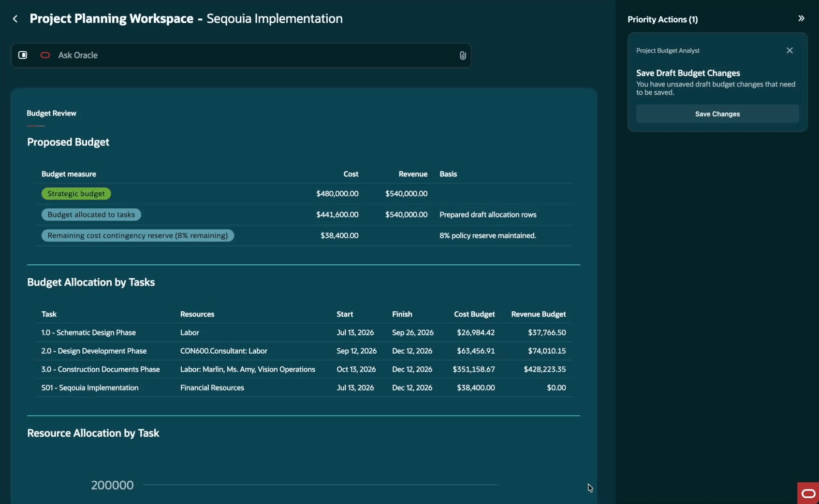Click the $0.00 revenue budget cell
This screenshot has width=819, height=504.
[x=556, y=388]
